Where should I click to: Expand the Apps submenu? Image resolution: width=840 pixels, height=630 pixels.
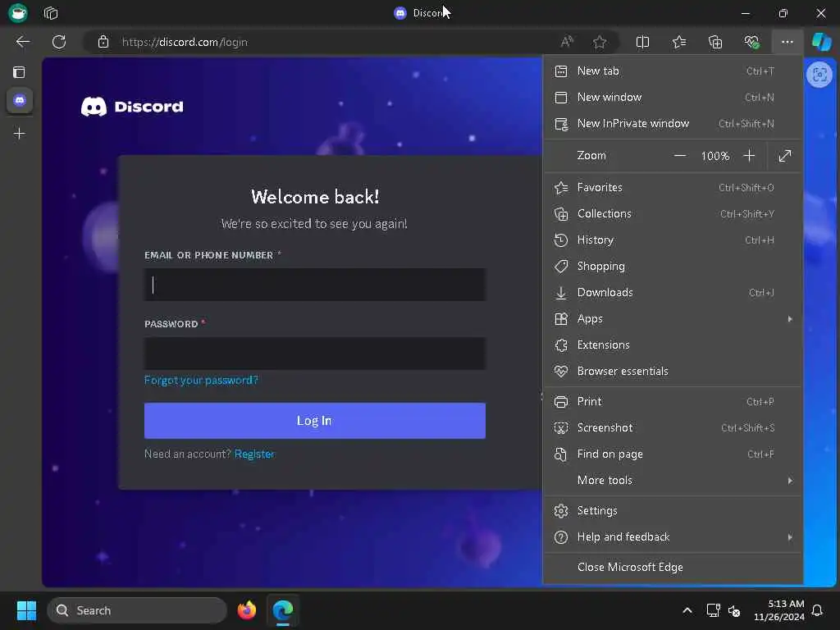(x=673, y=319)
